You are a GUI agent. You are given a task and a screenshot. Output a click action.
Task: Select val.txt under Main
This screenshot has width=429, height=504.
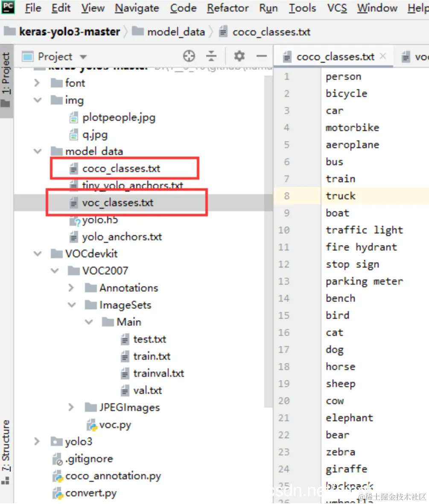pyautogui.click(x=147, y=390)
